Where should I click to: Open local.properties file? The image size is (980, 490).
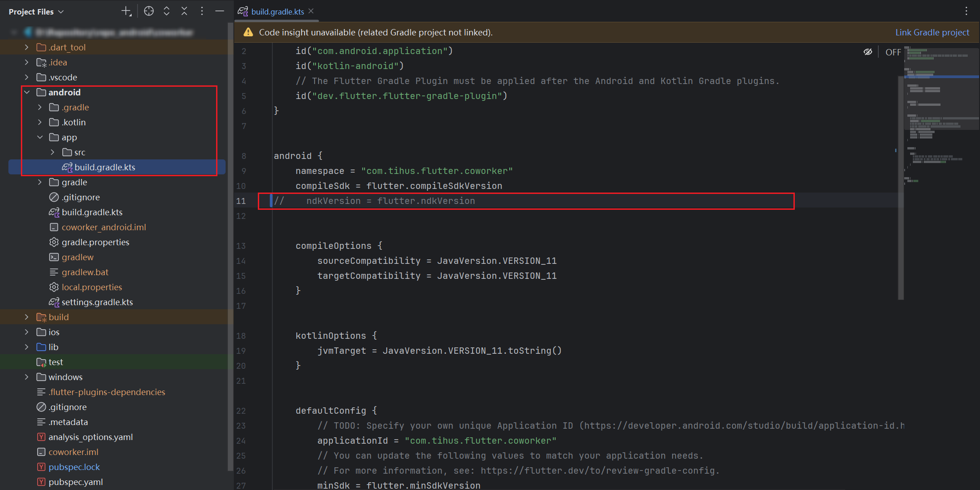coord(92,287)
